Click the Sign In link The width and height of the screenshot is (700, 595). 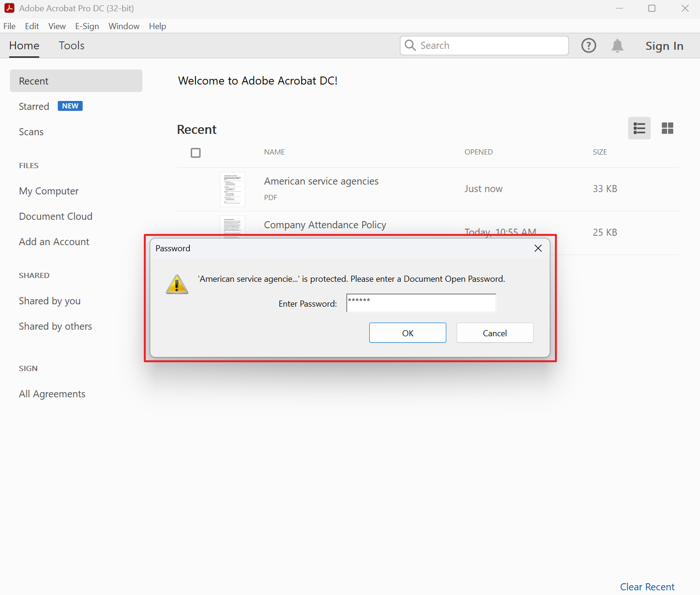(x=664, y=46)
